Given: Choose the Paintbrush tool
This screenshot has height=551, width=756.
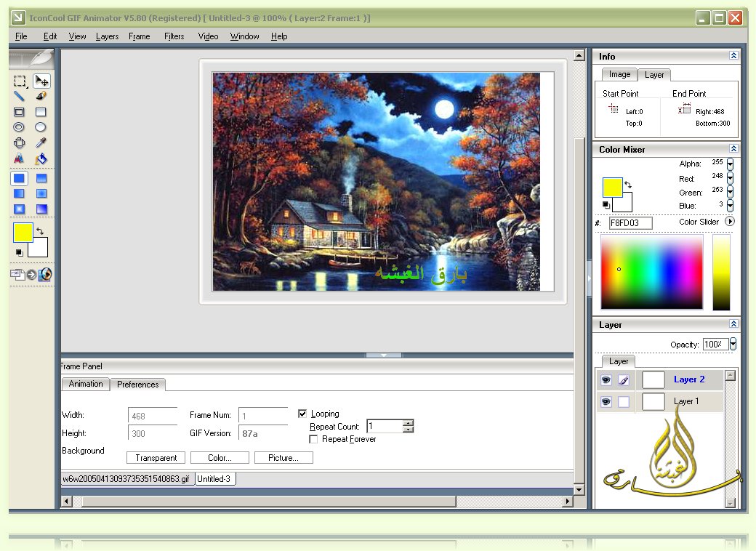Looking at the screenshot, I should [x=41, y=97].
